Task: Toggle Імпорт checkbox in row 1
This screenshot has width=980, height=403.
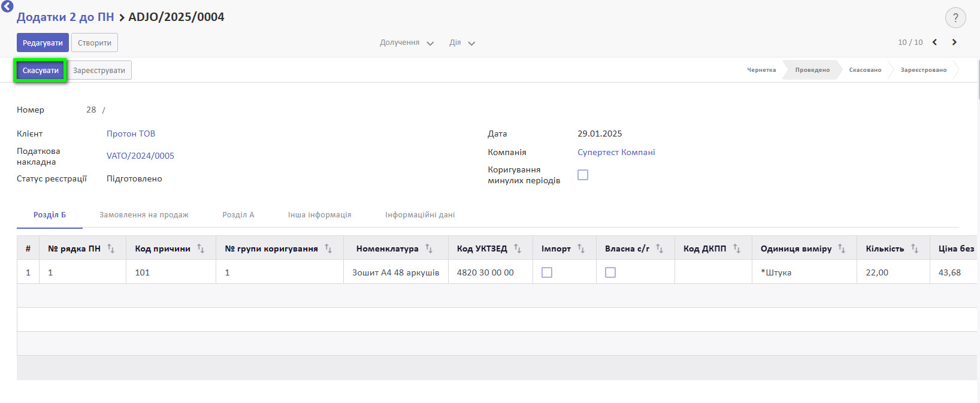Action: [x=547, y=272]
